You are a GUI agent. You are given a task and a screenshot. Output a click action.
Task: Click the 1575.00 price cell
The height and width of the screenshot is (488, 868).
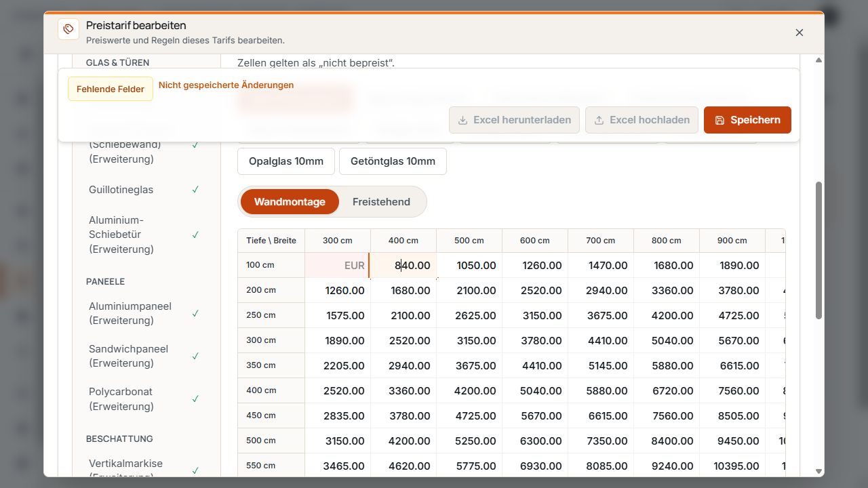point(338,315)
